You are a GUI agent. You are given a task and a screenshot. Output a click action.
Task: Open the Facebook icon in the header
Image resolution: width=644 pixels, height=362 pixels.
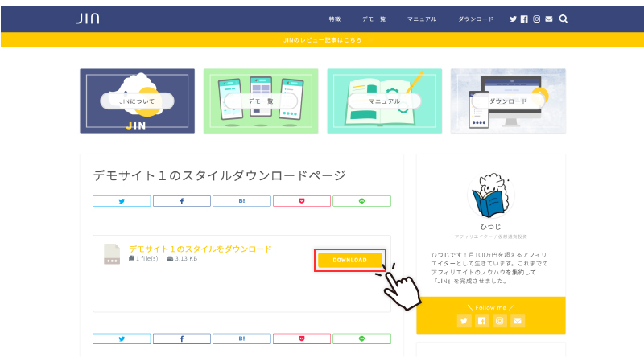coord(524,19)
